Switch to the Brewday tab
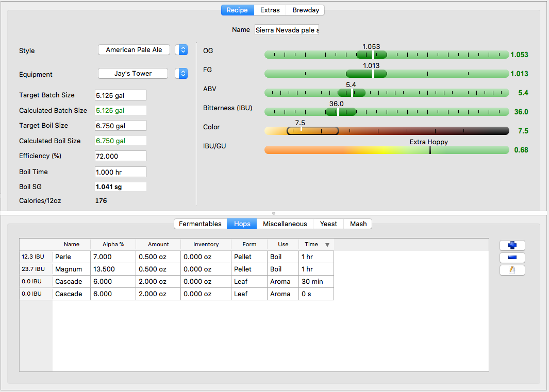Screen dimensions: 549x392 pyautogui.click(x=306, y=10)
